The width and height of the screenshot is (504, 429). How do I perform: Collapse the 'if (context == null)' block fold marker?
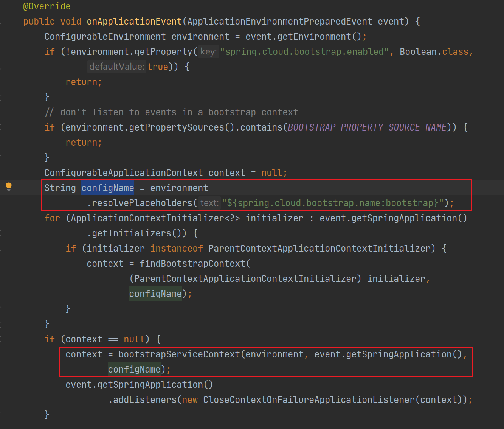[1, 339]
